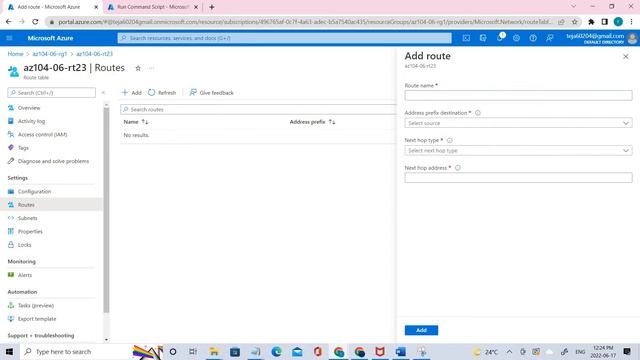Open Cloud Shell from top bar
Viewport: 640px width, 360px height.
point(466,38)
